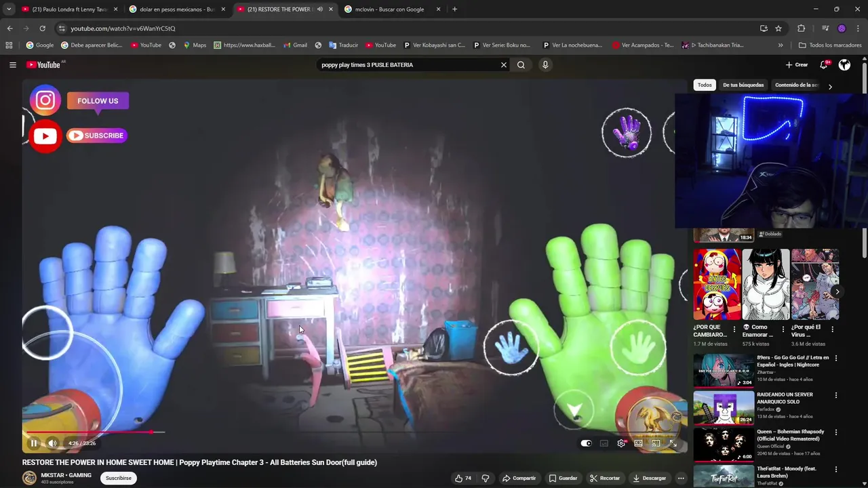The width and height of the screenshot is (868, 488).
Task: Open the Chrome extensions puzzle icon
Action: tap(801, 28)
